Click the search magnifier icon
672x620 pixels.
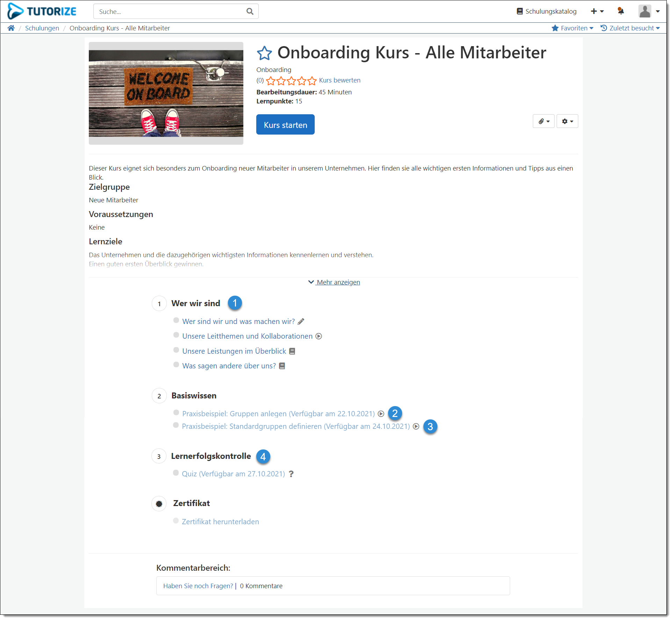pos(250,11)
